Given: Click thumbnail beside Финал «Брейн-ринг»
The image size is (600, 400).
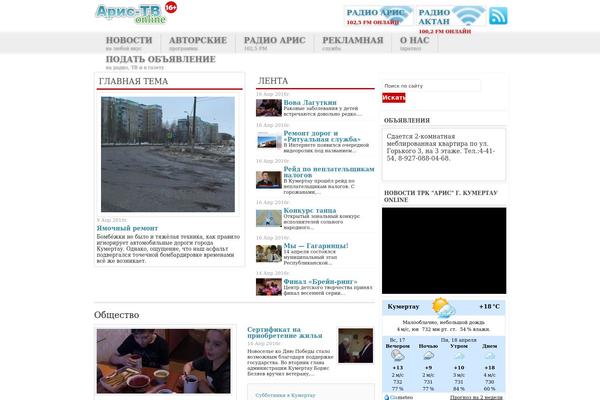Looking at the screenshot, I should 269,287.
